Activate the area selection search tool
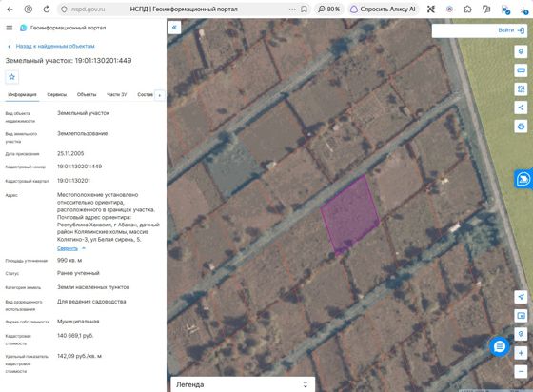 521,89
